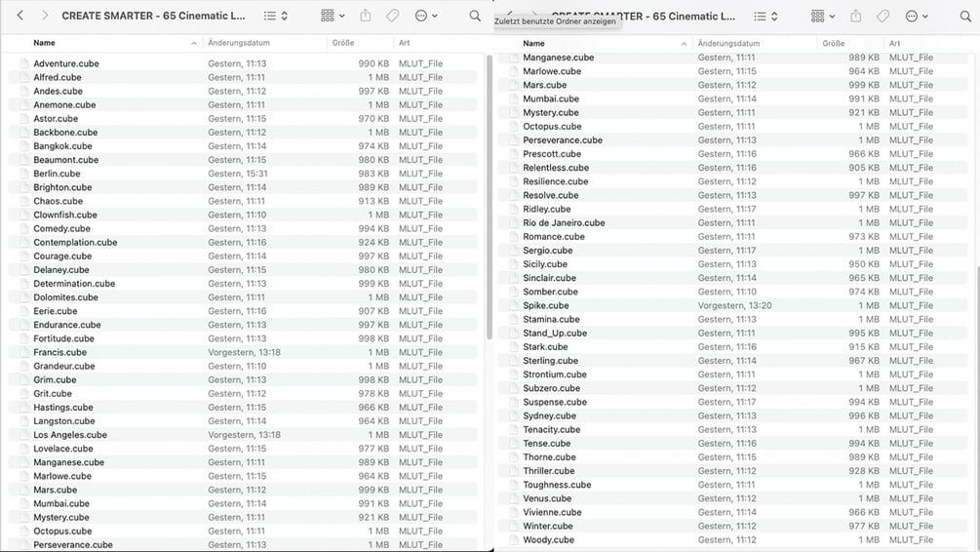Screen dimensions: 980x552
Task: Click the file icon next to Woody.cube
Action: coord(514,539)
